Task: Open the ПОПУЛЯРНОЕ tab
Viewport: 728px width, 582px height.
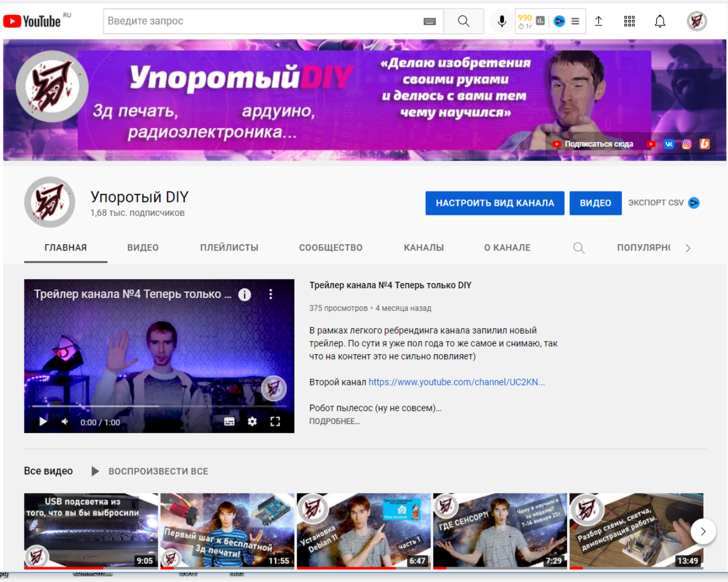Action: click(x=644, y=248)
